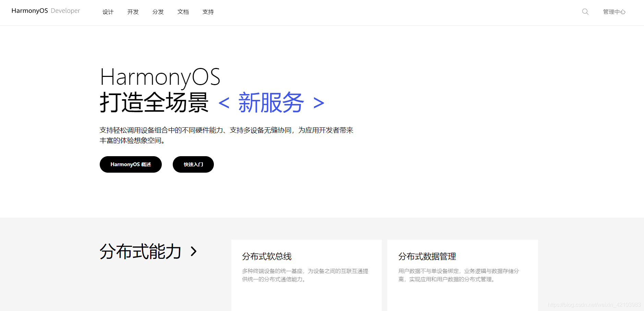The height and width of the screenshot is (311, 644).
Task: Select the 分布式软总线 card
Action: pyautogui.click(x=306, y=275)
